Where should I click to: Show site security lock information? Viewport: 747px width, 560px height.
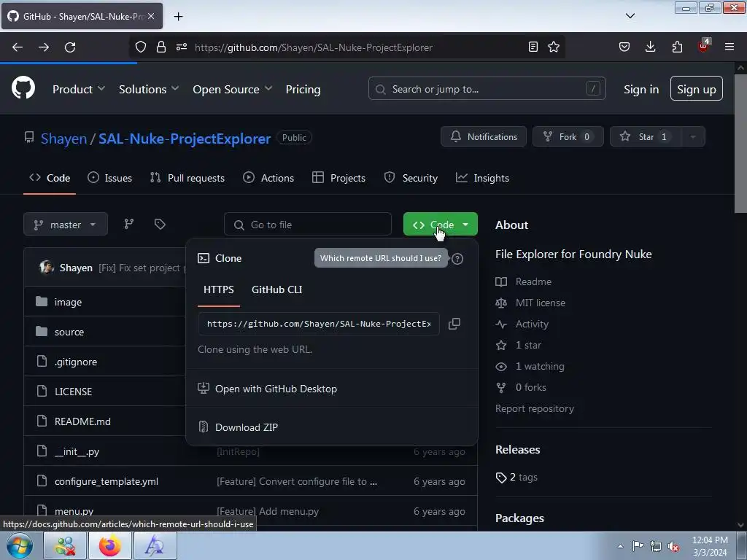coord(161,47)
